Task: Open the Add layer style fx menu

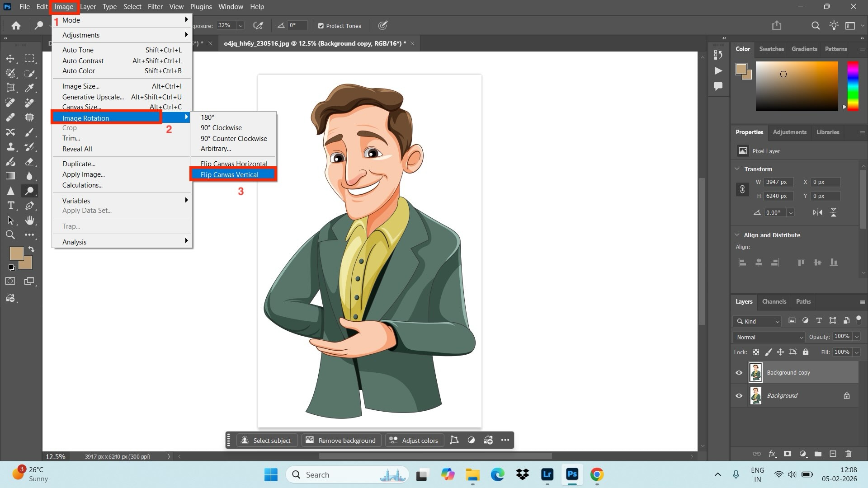Action: pos(772,454)
